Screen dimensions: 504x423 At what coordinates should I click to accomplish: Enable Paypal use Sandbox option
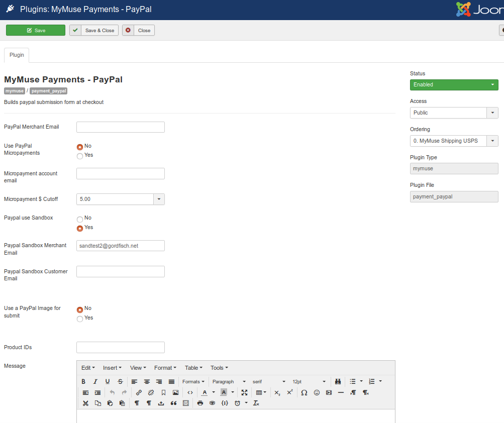[x=79, y=228]
